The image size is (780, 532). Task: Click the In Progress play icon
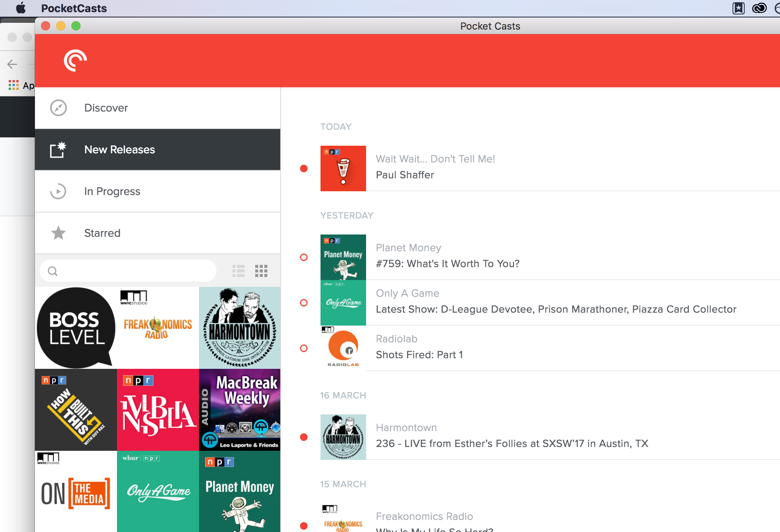58,191
